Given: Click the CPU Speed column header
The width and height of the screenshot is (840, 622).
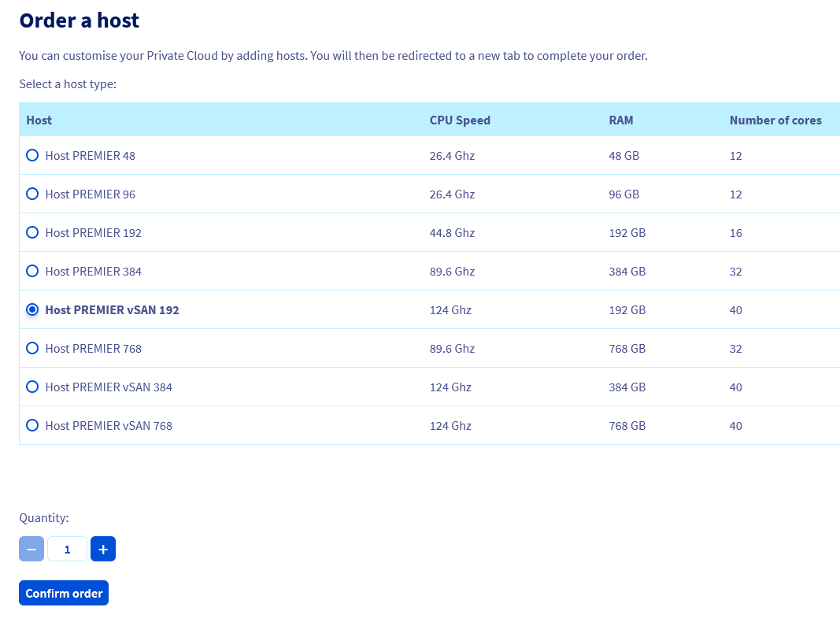Looking at the screenshot, I should (x=460, y=120).
